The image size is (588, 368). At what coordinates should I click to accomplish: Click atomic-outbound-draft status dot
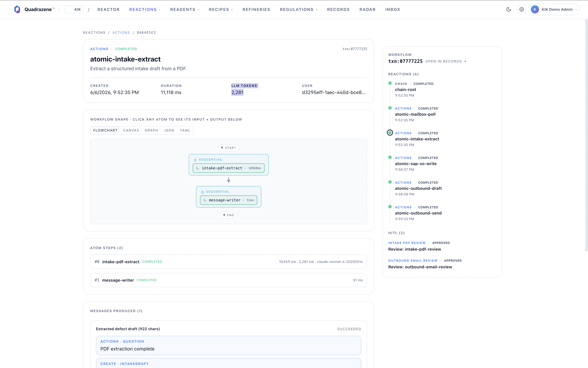(390, 182)
